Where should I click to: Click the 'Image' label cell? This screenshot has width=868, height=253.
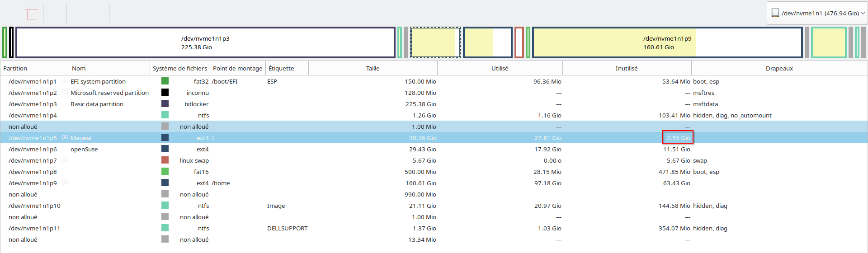click(x=276, y=206)
